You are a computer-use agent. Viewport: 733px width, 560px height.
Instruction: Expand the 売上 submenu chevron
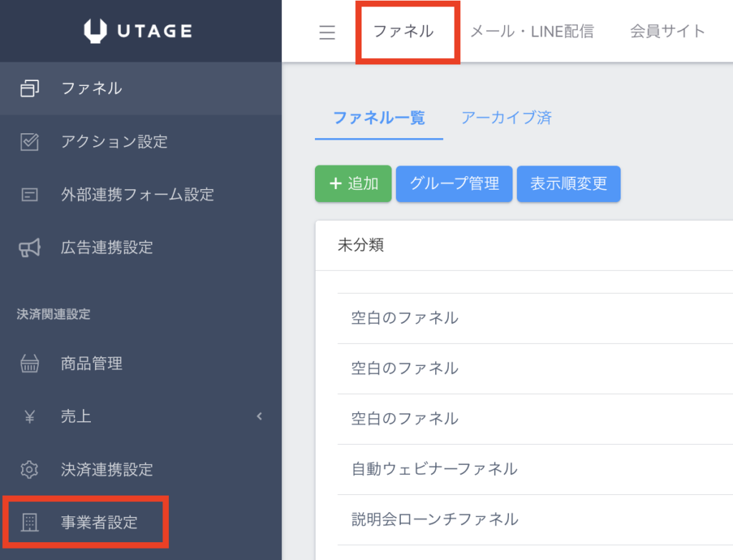click(x=259, y=416)
